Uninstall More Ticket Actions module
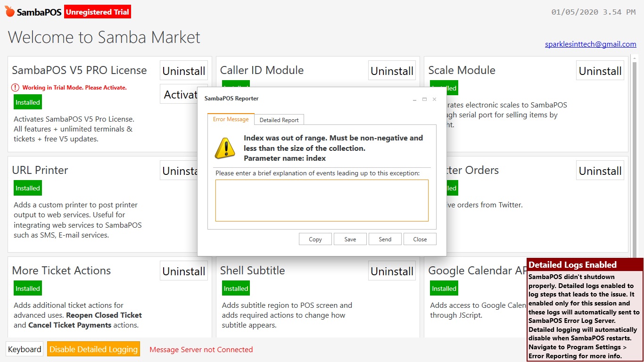The height and width of the screenshot is (362, 644). (x=184, y=271)
